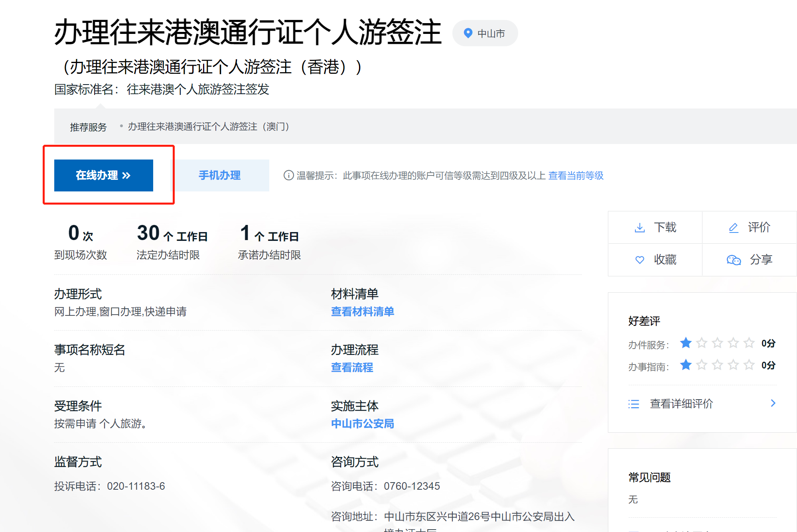Click the WeChat share icon next to 分享

click(733, 260)
